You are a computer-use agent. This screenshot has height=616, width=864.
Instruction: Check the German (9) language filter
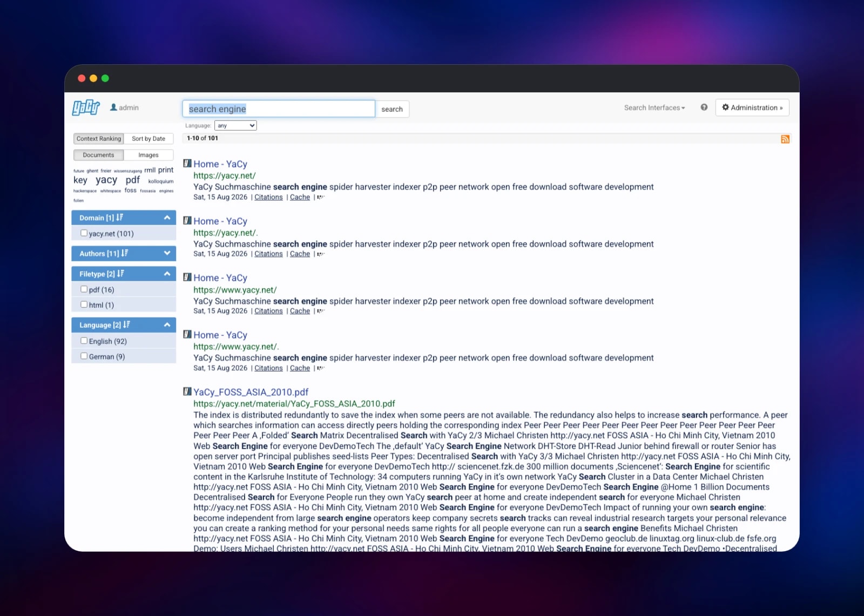pos(84,356)
